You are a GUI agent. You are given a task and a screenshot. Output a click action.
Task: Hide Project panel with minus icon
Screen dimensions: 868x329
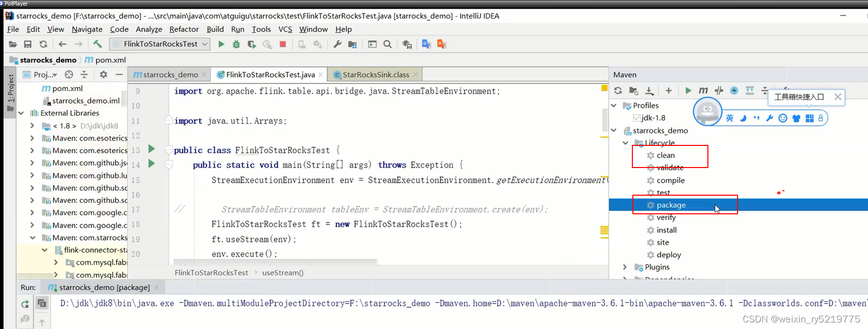(119, 74)
